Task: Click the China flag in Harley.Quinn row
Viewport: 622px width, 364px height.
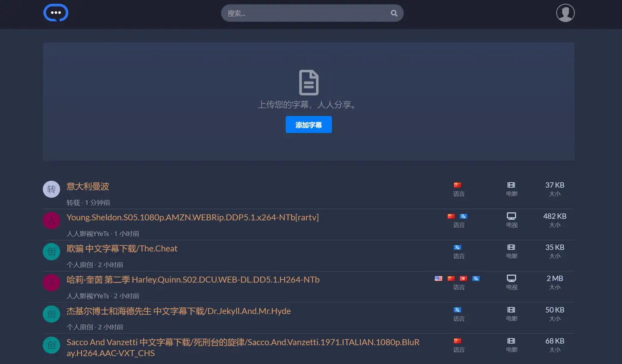Action: [451, 279]
